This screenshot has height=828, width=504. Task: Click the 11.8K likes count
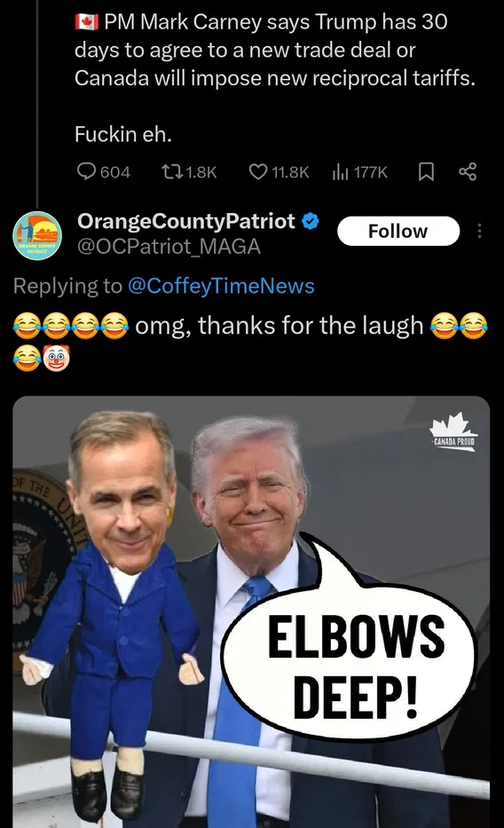(290, 172)
